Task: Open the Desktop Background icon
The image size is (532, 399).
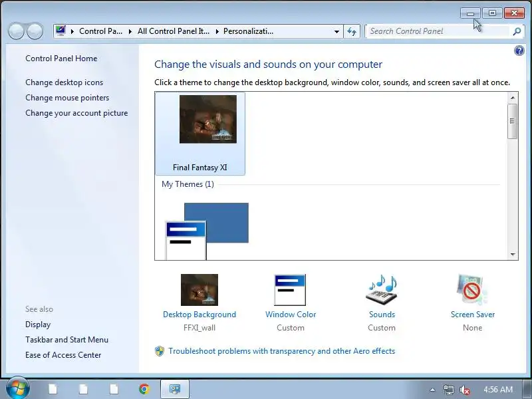Action: pos(199,290)
